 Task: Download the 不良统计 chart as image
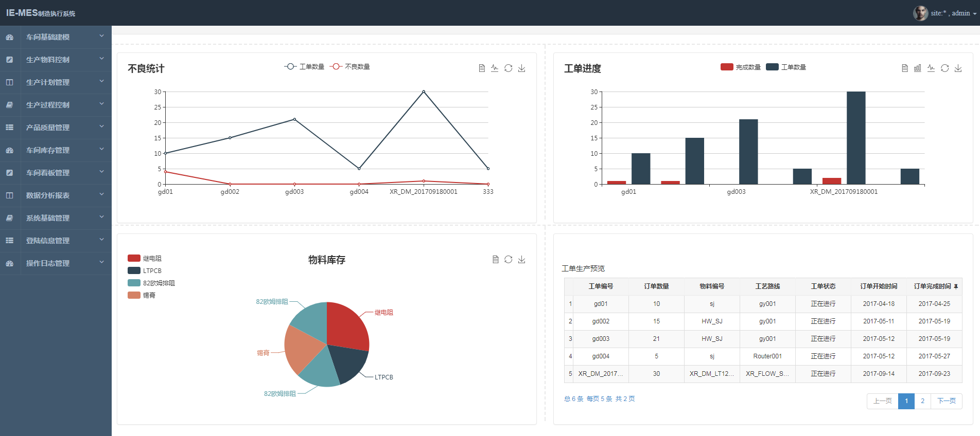tap(521, 68)
